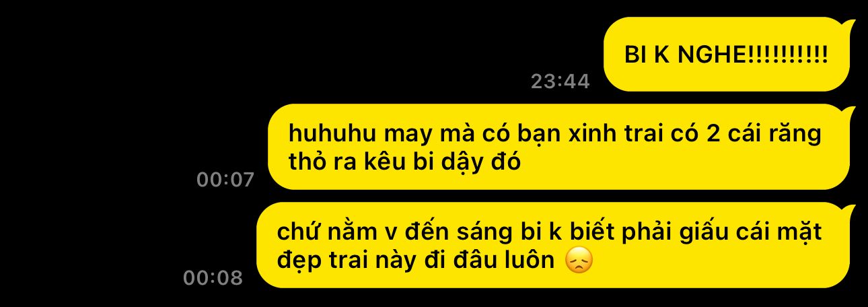This screenshot has height=307, width=868.
Task: Click the 23:44 timestamp
Action: click(560, 81)
